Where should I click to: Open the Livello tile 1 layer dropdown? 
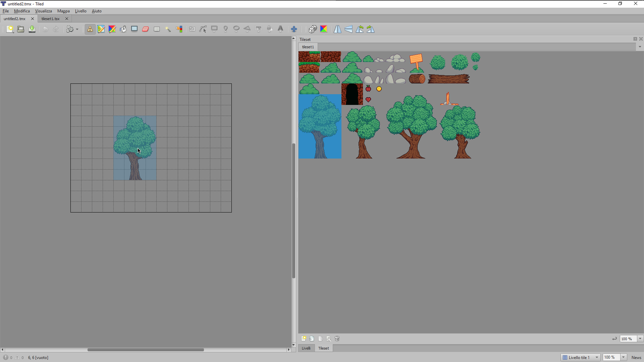580,357
